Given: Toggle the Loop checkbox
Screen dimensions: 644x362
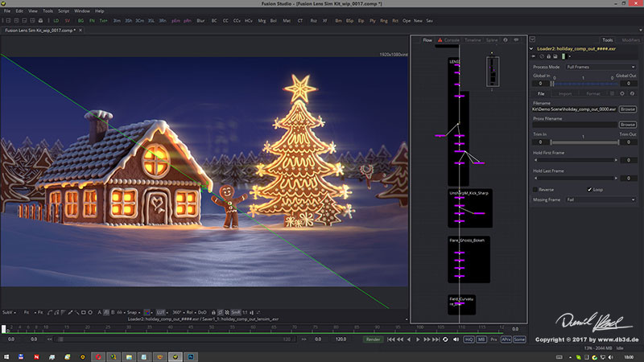Looking at the screenshot, I should click(x=589, y=190).
